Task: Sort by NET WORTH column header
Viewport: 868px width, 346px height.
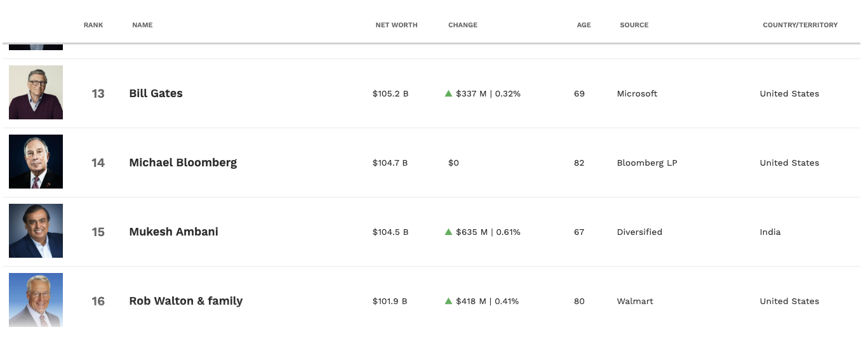Action: tap(396, 25)
